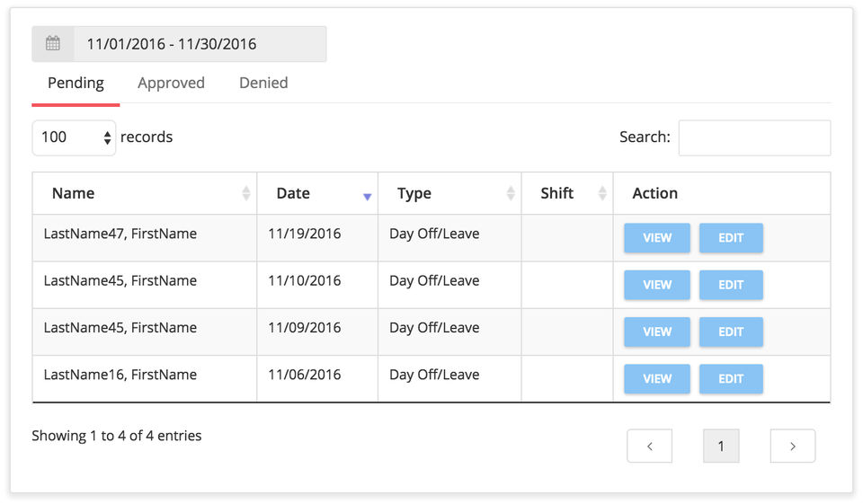Toggle Date column sort arrow
This screenshot has height=504, width=863.
tap(367, 195)
